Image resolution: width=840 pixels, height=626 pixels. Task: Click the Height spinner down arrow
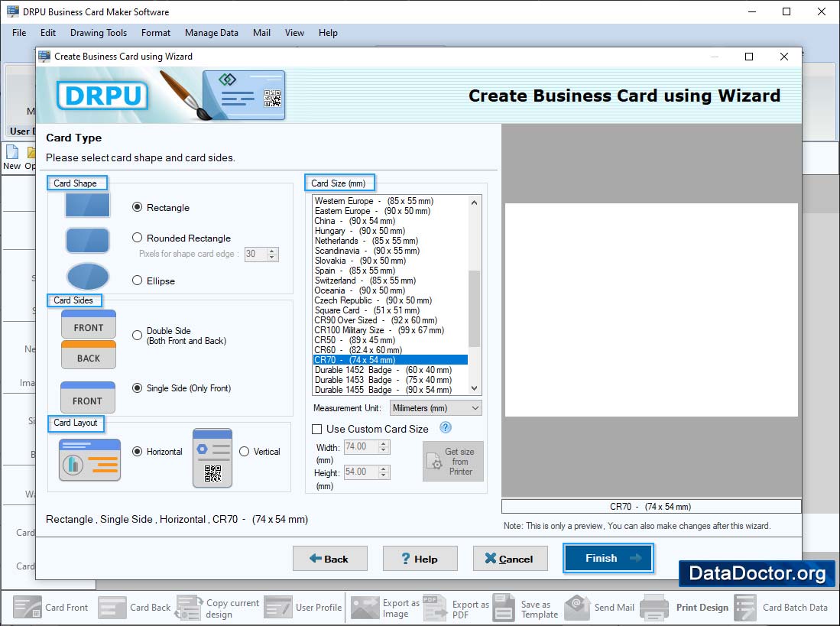[384, 475]
